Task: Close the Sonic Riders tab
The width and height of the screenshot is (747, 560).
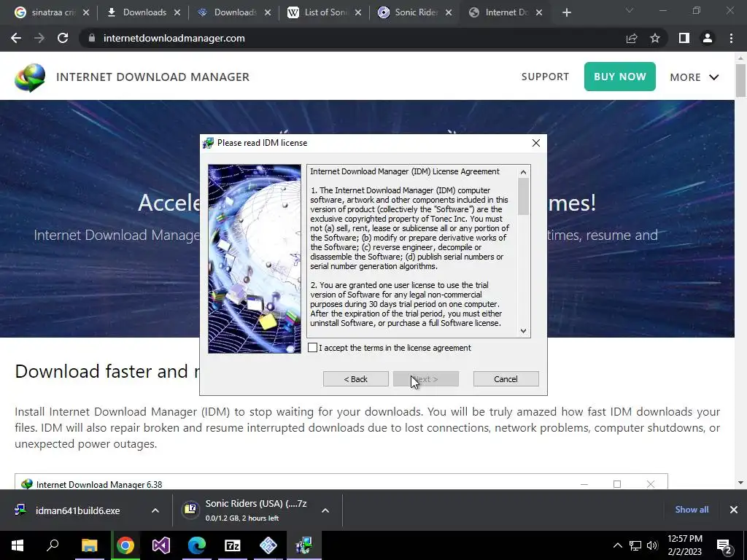Action: tap(449, 12)
